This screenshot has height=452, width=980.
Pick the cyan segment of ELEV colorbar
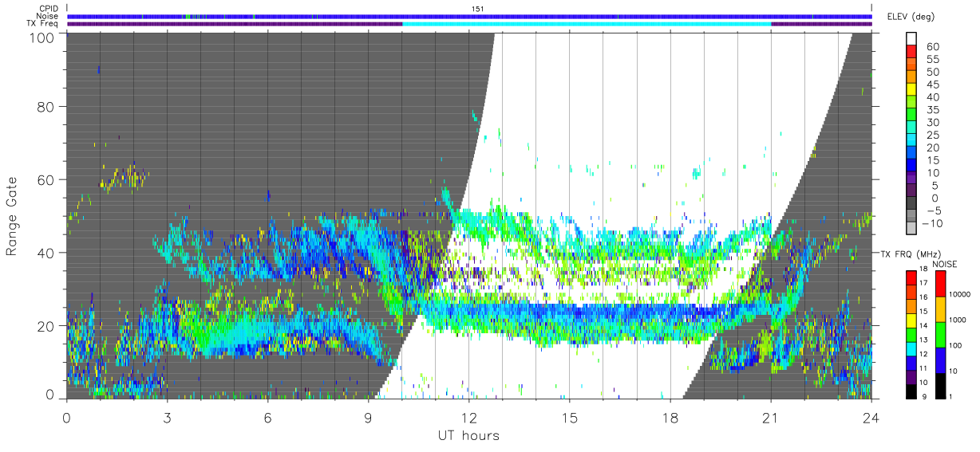point(912,141)
